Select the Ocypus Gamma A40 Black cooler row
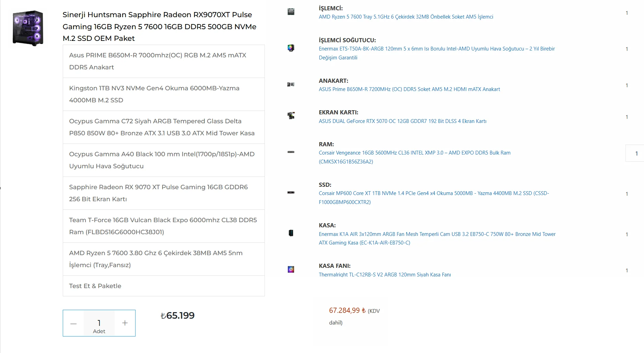 pos(164,160)
